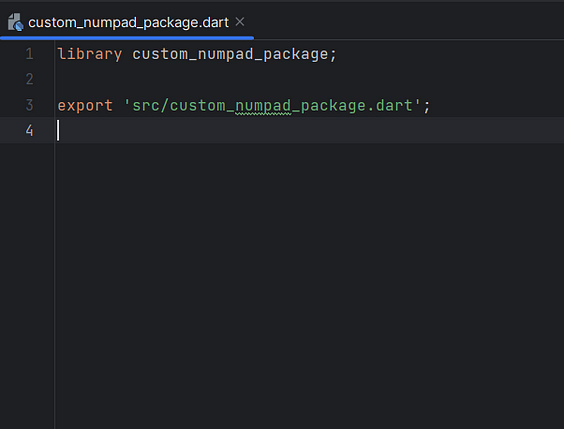Click line number 4 in the gutter

pyautogui.click(x=29, y=130)
